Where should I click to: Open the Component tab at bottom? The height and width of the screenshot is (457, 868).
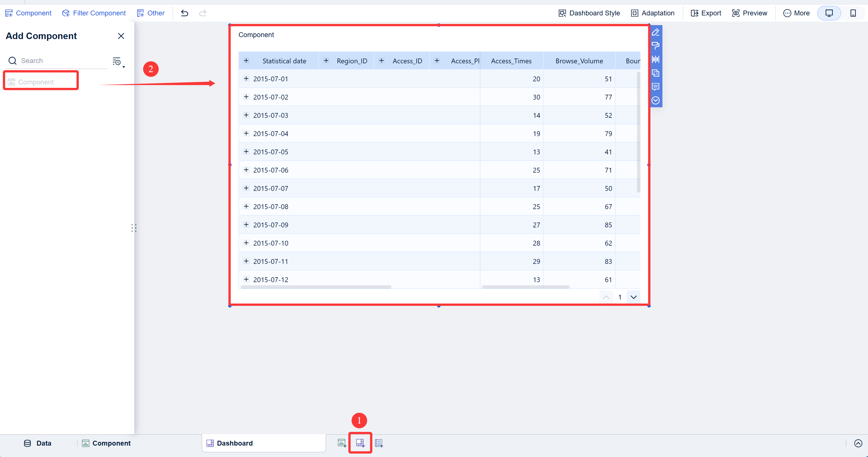(107, 443)
